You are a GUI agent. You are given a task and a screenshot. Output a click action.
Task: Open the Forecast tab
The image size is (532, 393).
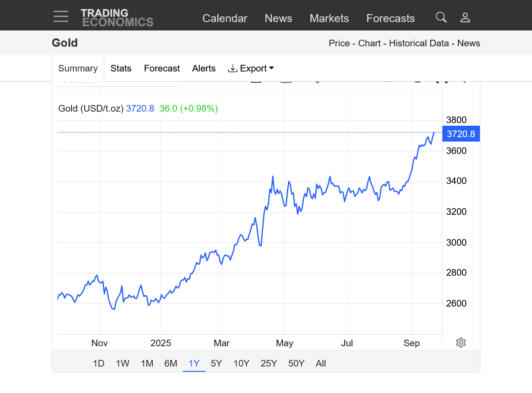(x=162, y=68)
